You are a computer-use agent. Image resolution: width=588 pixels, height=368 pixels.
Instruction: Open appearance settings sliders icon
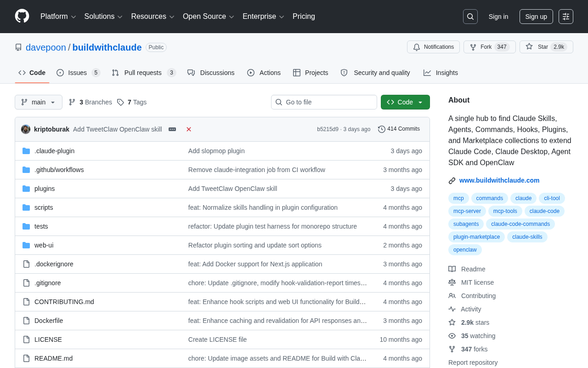click(x=566, y=17)
